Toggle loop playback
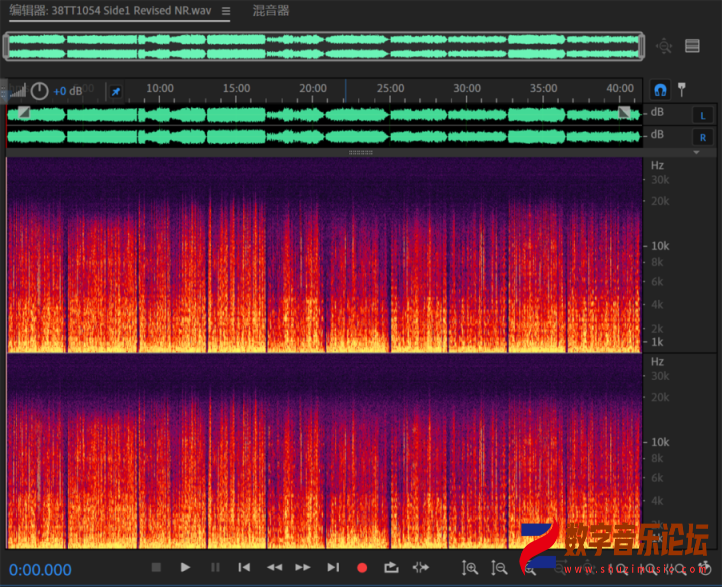722x587 pixels. pyautogui.click(x=391, y=568)
